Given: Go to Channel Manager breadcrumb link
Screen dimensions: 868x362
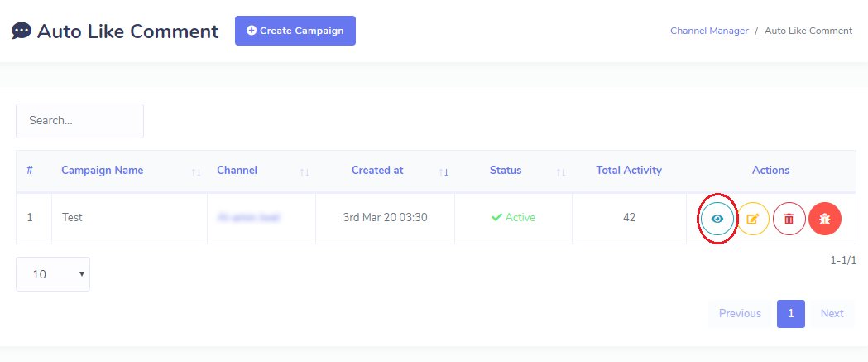Looking at the screenshot, I should point(709,31).
